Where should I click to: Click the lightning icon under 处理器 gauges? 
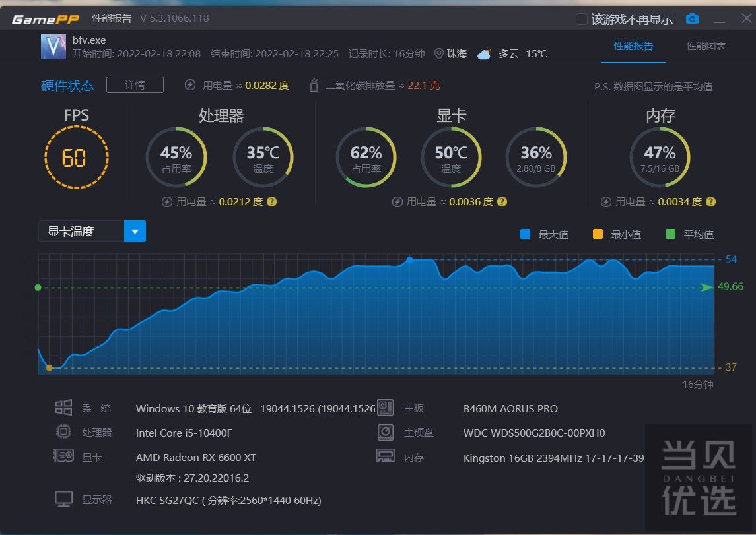[167, 202]
